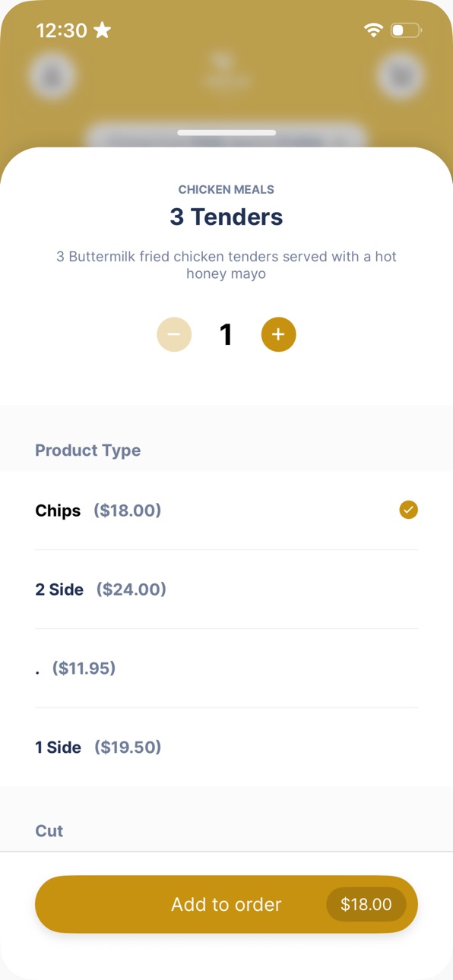Tap the Add to order button
The width and height of the screenshot is (453, 980).
[x=226, y=904]
